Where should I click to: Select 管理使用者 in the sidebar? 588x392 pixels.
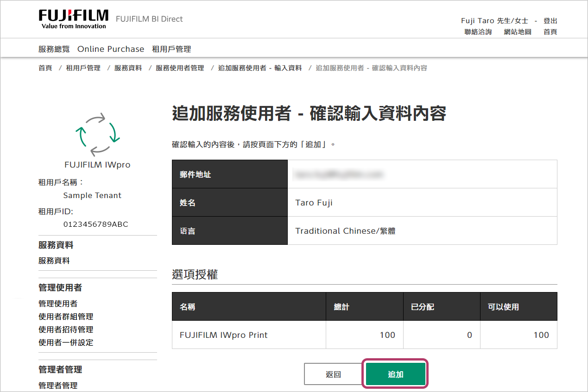pos(57,304)
